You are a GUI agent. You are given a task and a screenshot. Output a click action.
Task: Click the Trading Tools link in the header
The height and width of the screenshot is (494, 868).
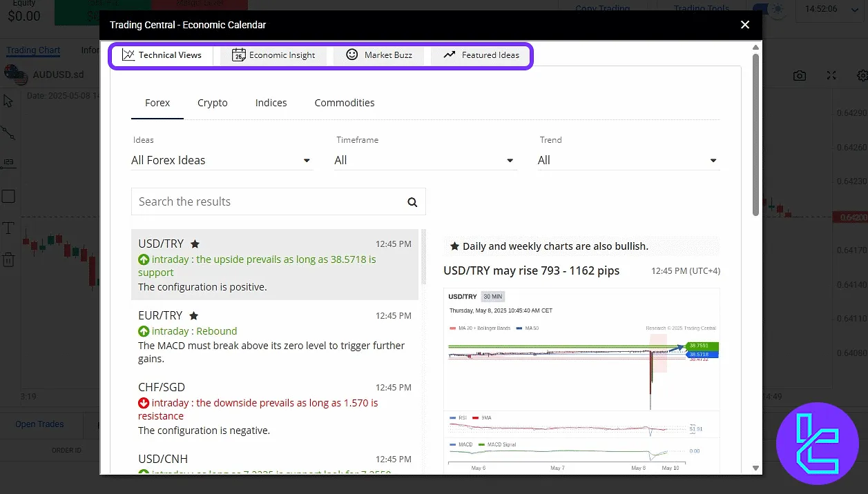click(x=702, y=9)
